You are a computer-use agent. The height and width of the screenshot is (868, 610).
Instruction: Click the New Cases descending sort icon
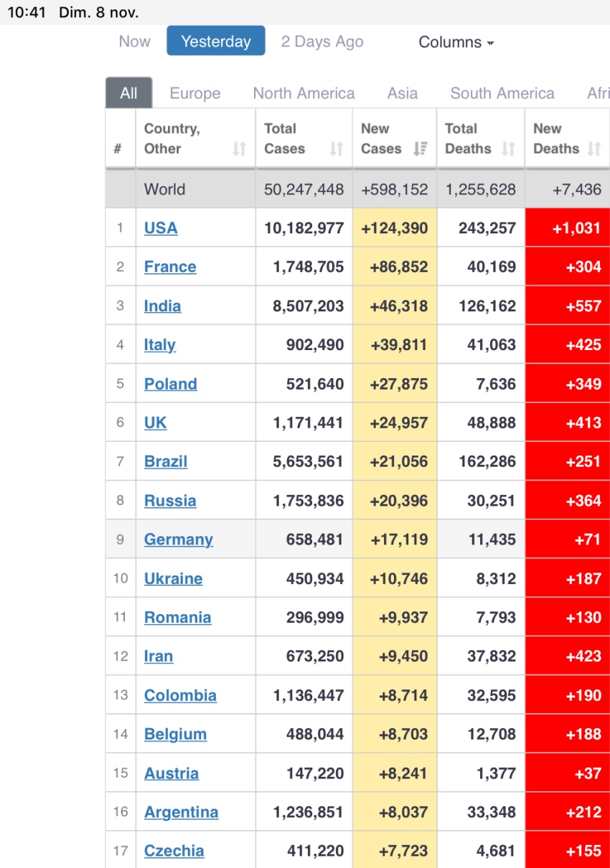[x=421, y=149]
